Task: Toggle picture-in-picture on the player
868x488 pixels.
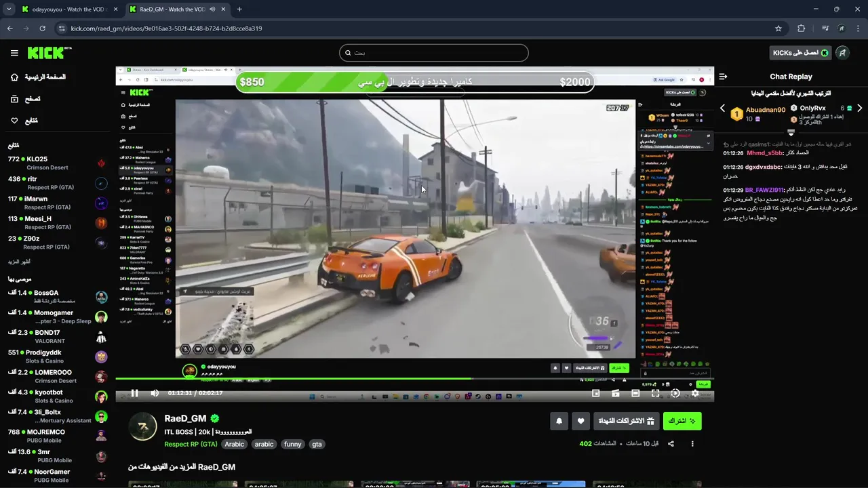Action: click(596, 393)
